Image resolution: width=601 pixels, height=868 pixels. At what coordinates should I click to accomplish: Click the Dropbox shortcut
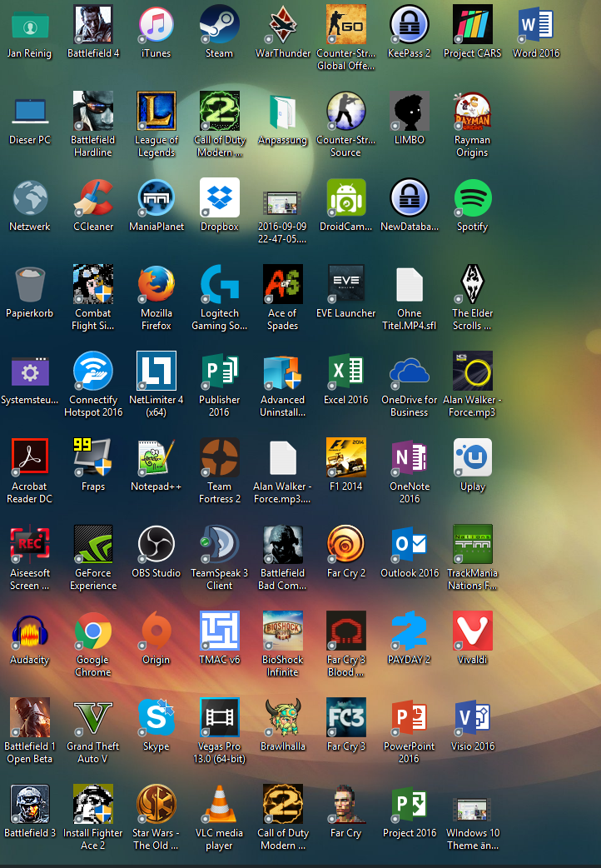[x=220, y=197]
